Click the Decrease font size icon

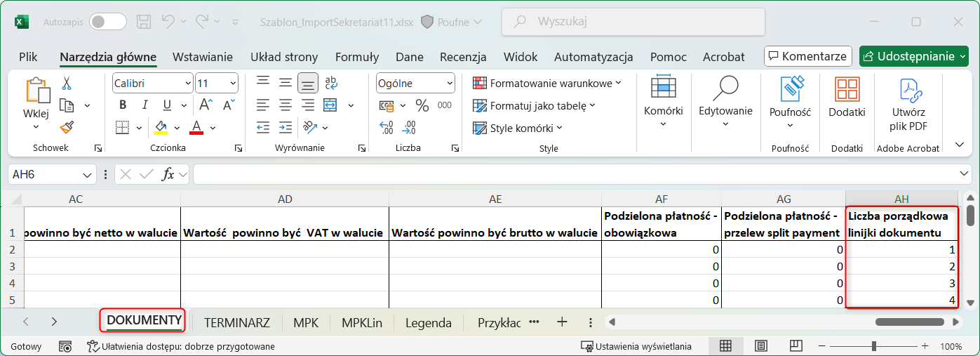click(x=229, y=105)
